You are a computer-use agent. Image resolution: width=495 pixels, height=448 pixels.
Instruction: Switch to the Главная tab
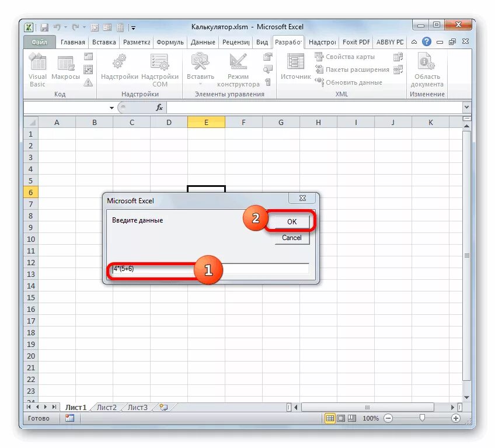tap(72, 42)
